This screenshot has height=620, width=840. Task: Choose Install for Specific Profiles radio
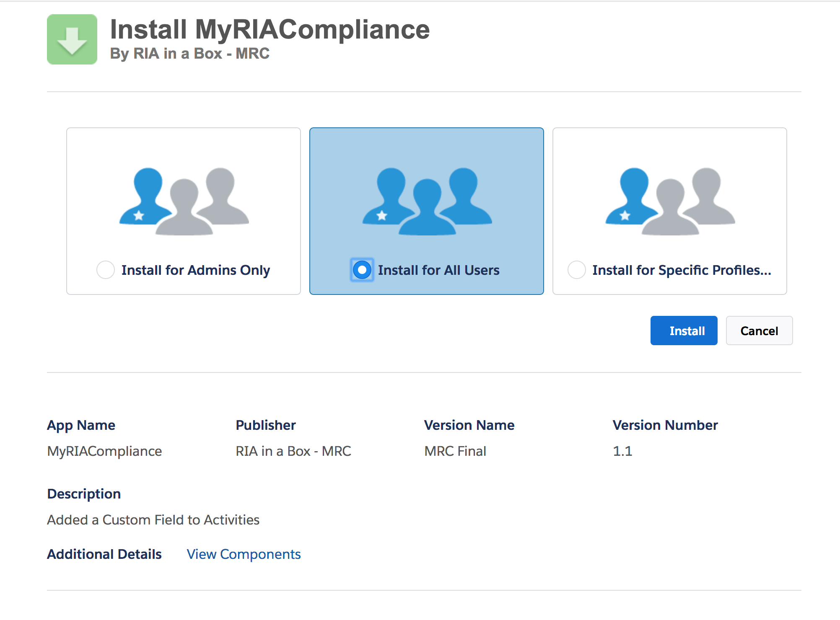click(x=577, y=270)
